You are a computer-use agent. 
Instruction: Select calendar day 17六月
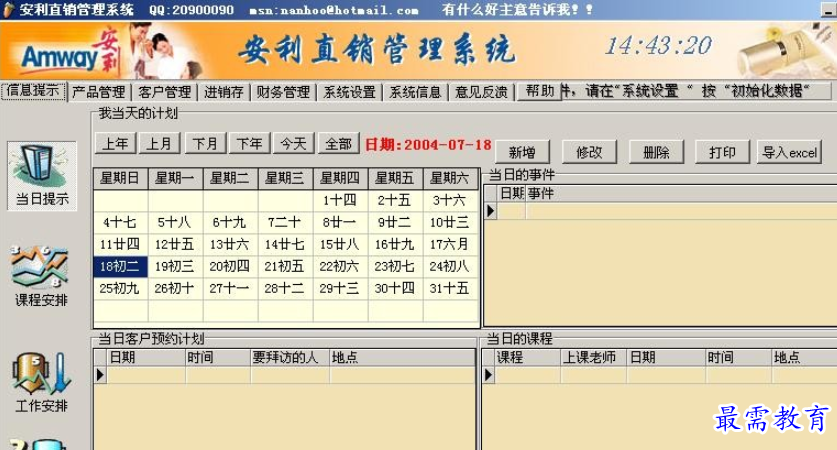point(449,244)
